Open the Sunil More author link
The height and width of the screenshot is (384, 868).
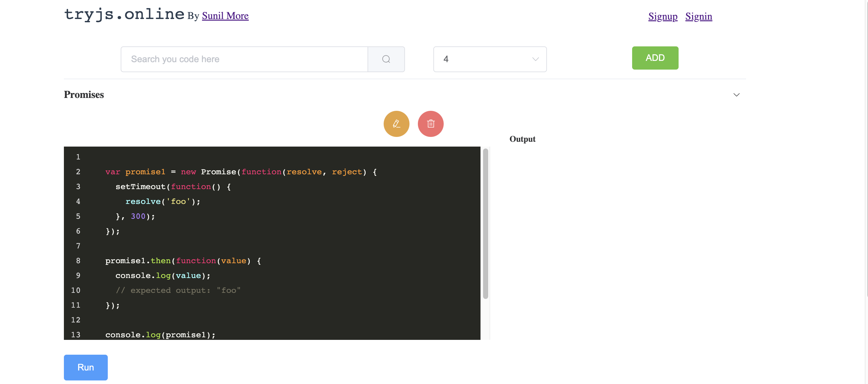click(225, 15)
